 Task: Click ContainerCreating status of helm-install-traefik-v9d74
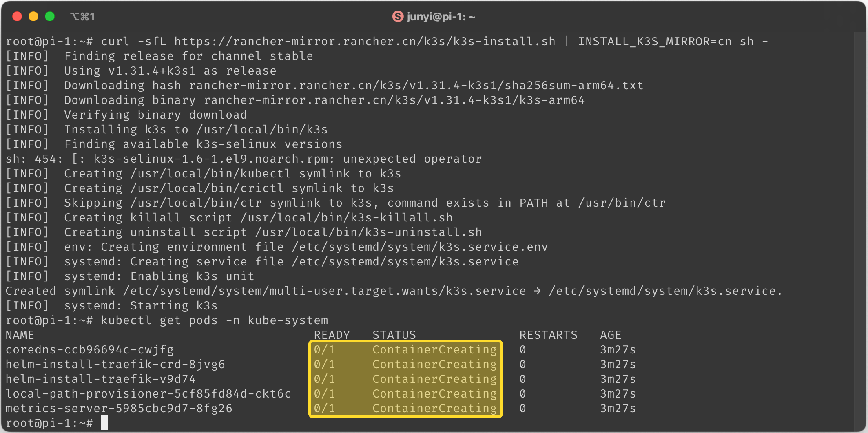point(434,379)
